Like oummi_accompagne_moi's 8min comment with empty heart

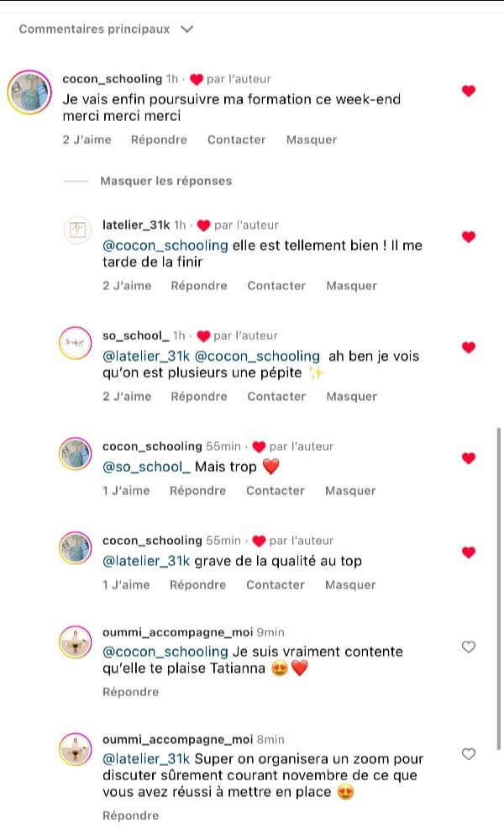[469, 753]
